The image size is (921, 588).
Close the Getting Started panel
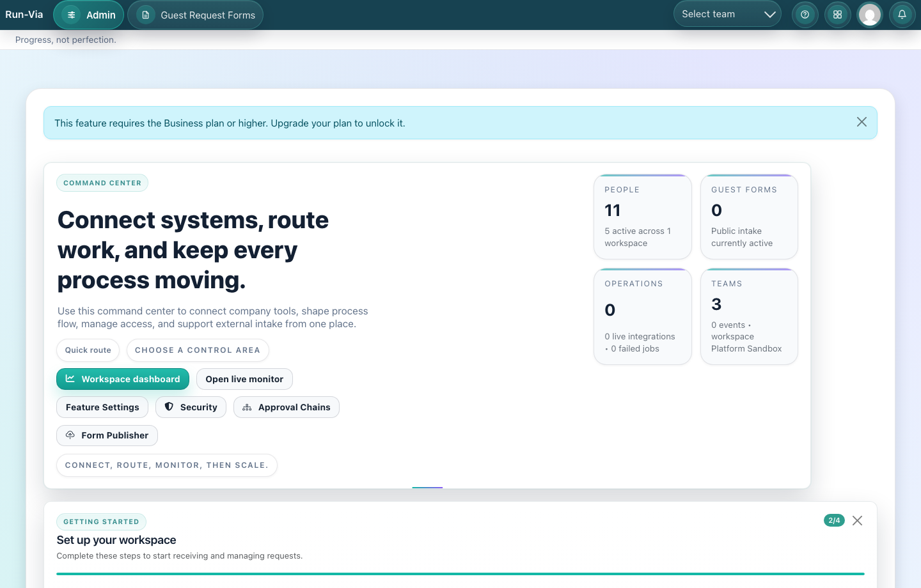[858, 521]
